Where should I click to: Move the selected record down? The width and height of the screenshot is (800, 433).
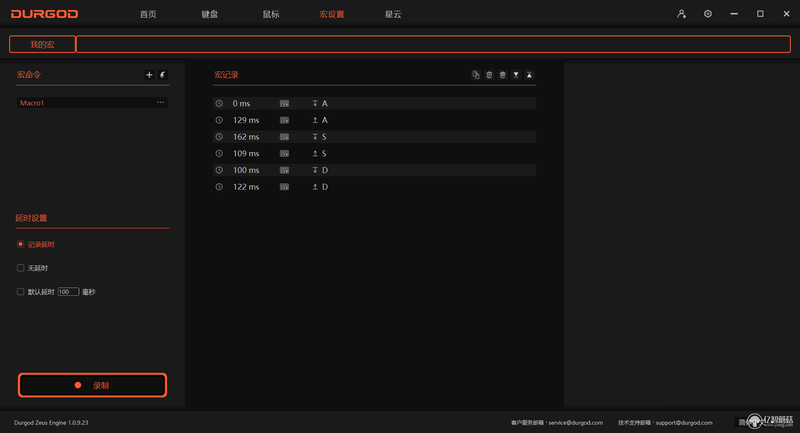point(516,75)
